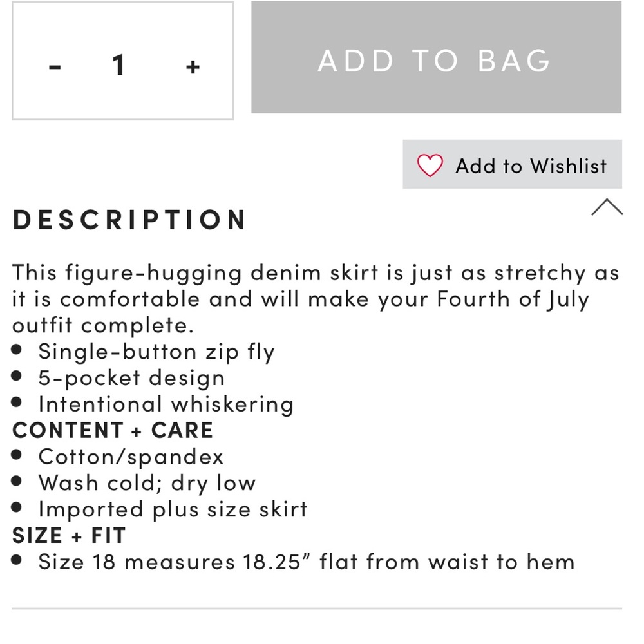Click the CONTENT + CARE heading
The image size is (644, 644).
[x=113, y=430]
